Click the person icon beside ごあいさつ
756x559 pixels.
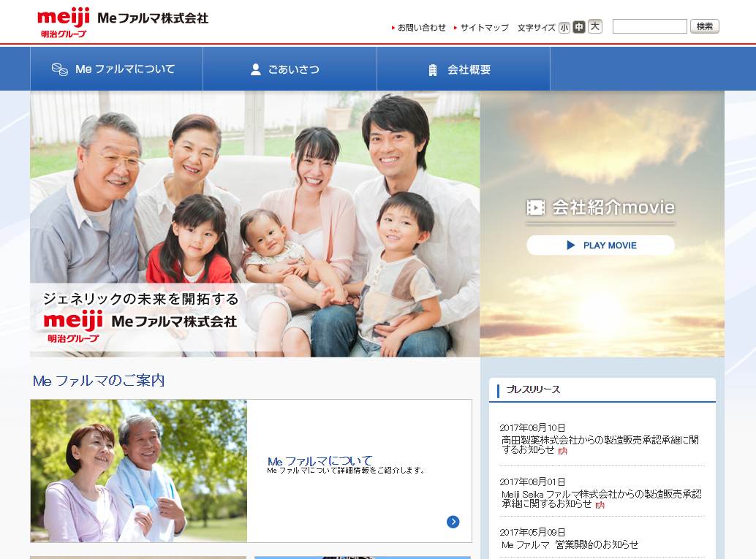[256, 69]
